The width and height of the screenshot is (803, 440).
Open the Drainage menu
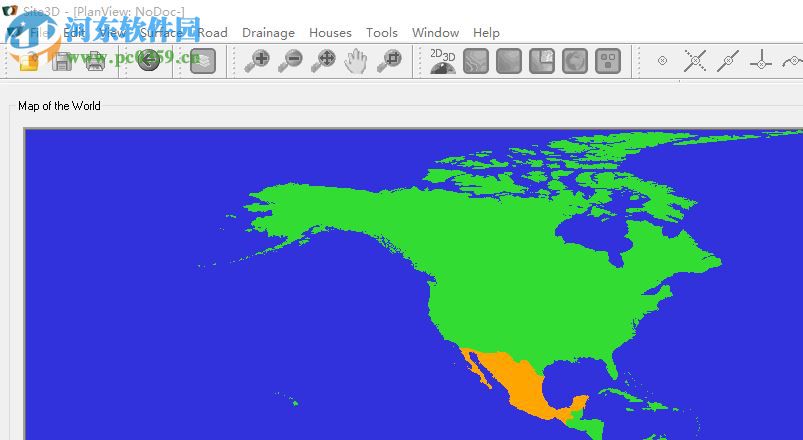click(x=268, y=33)
